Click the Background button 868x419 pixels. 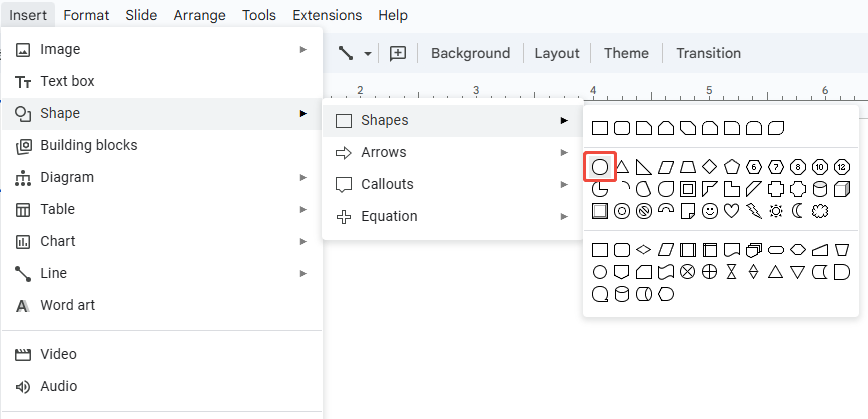[470, 53]
